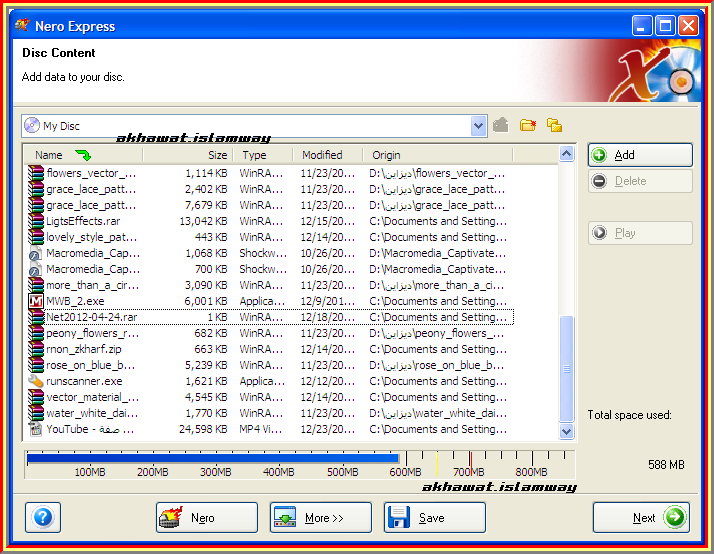Click the Nero button label
The image size is (714, 554).
[203, 518]
